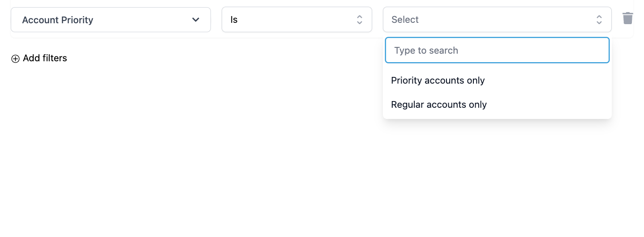
Task: Click the word Regular in the second option
Action: tap(408, 105)
